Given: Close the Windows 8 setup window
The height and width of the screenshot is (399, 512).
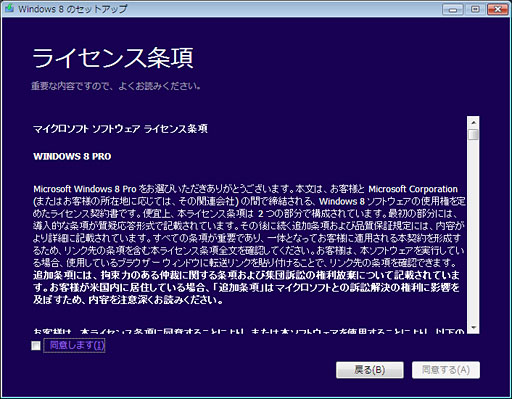Looking at the screenshot, I should [497, 9].
